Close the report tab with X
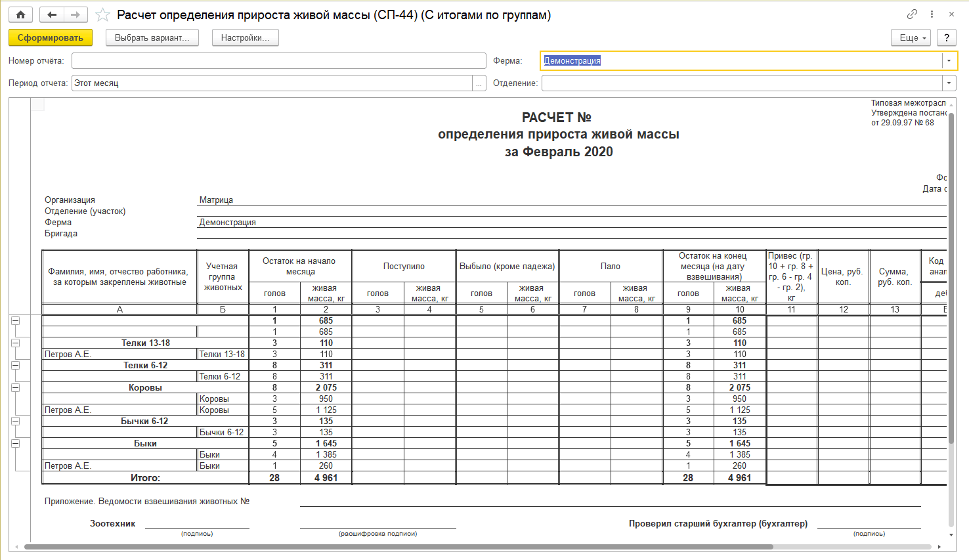This screenshot has width=969, height=560. pos(951,14)
